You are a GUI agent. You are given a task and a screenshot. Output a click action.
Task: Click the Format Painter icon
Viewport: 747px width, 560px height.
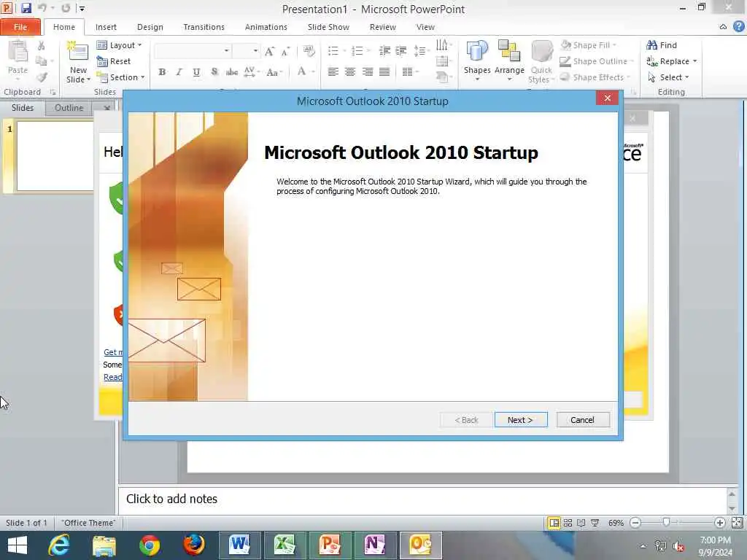coord(42,77)
